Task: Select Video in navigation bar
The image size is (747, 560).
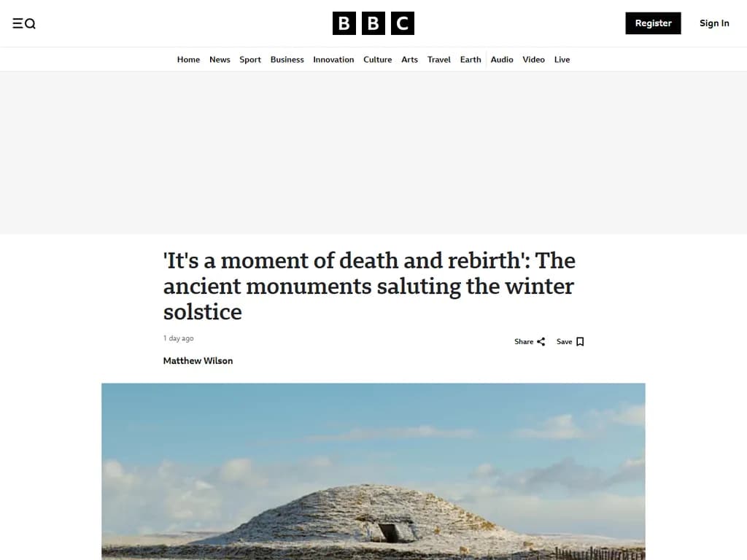Action: tap(533, 60)
